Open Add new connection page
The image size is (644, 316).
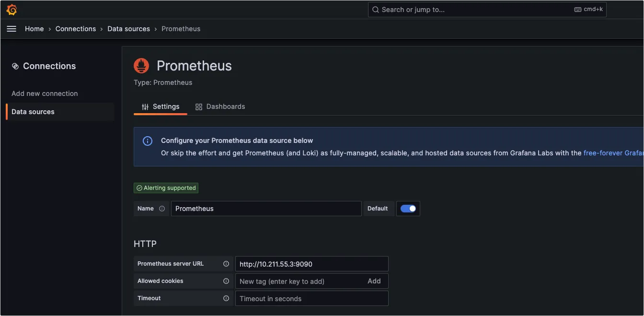tap(45, 94)
